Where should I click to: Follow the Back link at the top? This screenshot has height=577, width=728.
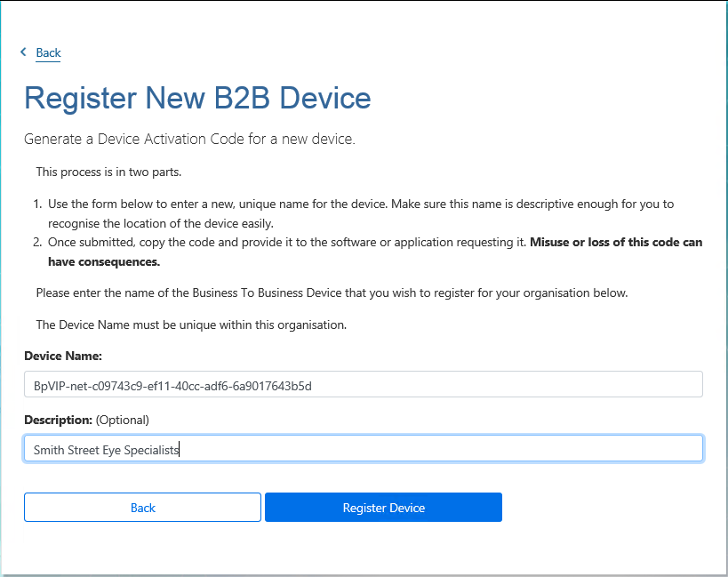pos(48,53)
